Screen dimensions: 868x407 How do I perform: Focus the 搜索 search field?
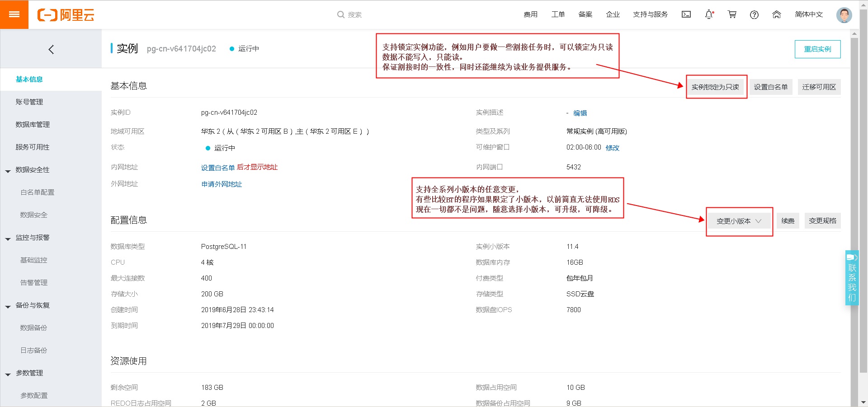[x=355, y=14]
